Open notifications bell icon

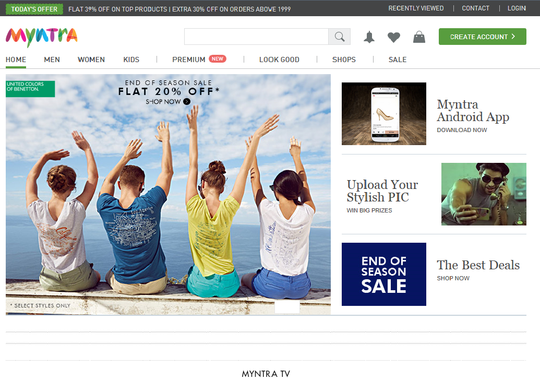click(x=369, y=37)
